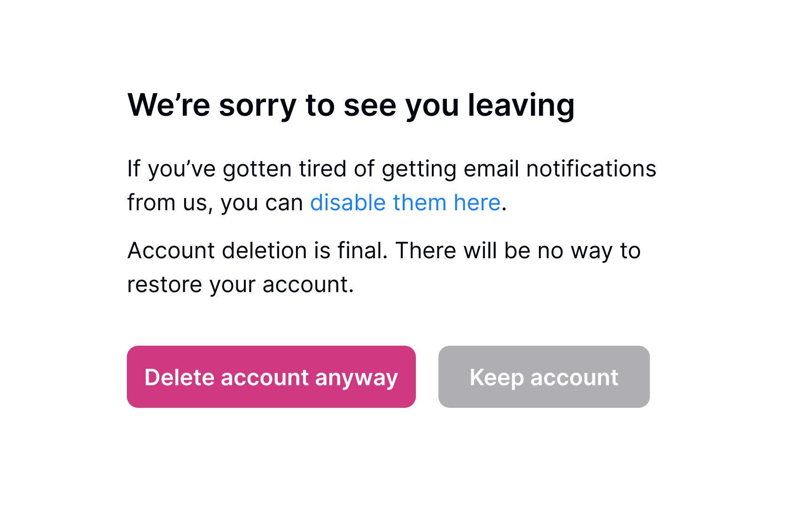Open the disable them here link
The width and height of the screenshot is (812, 508).
(x=405, y=203)
